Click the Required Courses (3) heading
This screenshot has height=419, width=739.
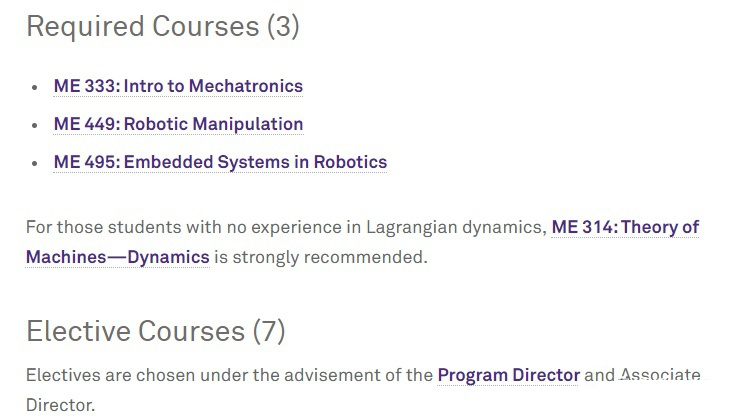[x=163, y=26]
